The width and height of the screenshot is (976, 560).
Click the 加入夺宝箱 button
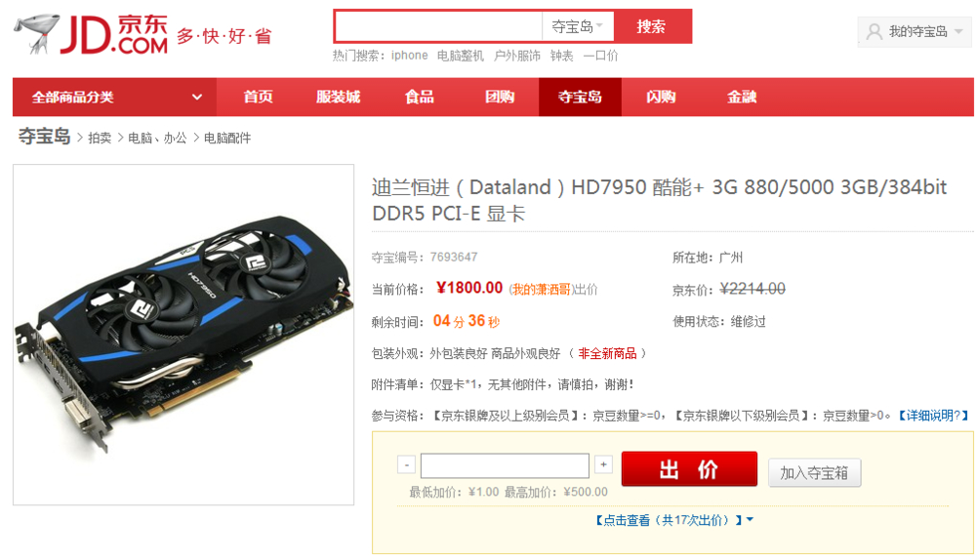[x=814, y=473]
